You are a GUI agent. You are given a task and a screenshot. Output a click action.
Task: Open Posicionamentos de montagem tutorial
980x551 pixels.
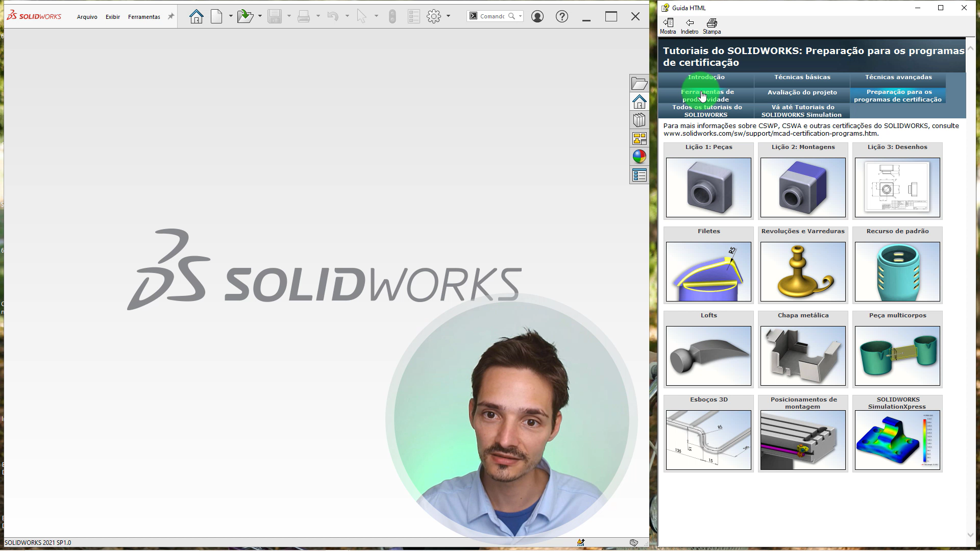pyautogui.click(x=803, y=440)
